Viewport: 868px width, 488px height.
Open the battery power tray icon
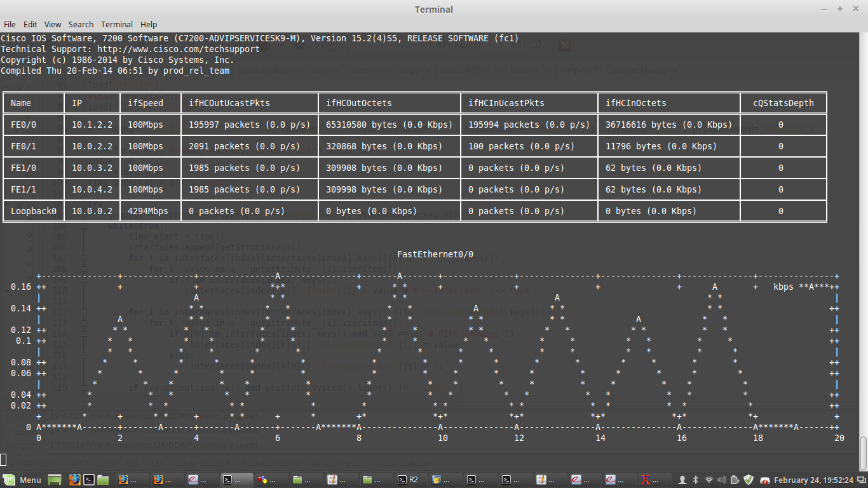click(x=735, y=480)
